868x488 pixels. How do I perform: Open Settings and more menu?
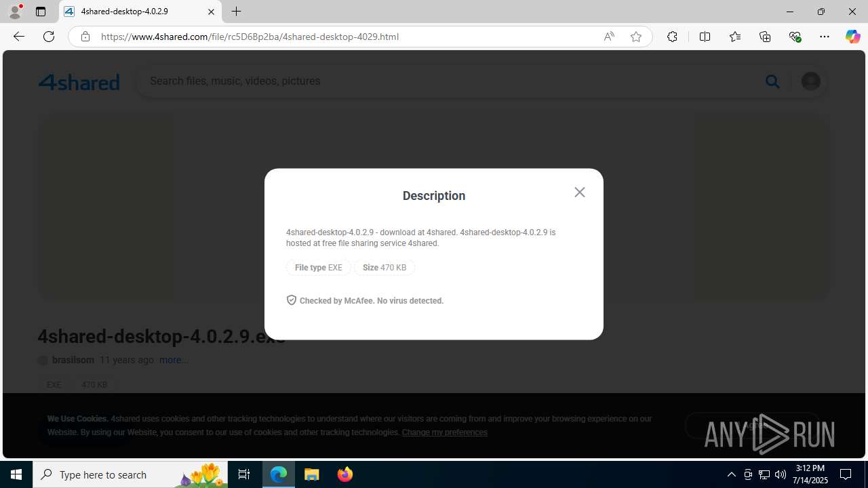[825, 37]
